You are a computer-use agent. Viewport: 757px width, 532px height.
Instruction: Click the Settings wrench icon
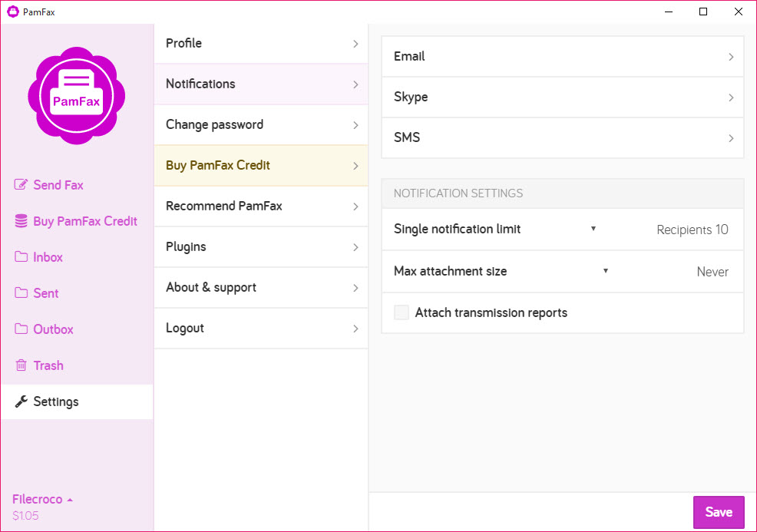pyautogui.click(x=21, y=401)
